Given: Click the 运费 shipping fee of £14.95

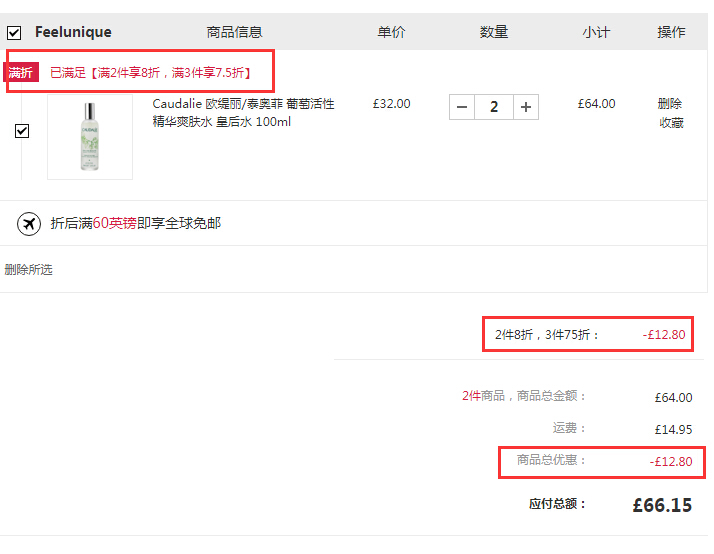Looking at the screenshot, I should pyautogui.click(x=672, y=429).
